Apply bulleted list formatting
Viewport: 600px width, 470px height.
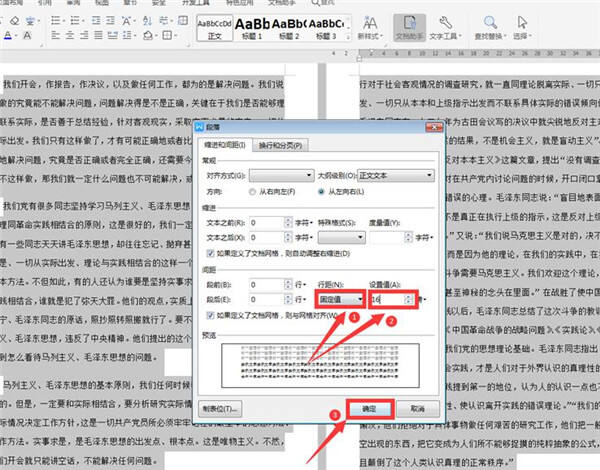click(x=56, y=20)
